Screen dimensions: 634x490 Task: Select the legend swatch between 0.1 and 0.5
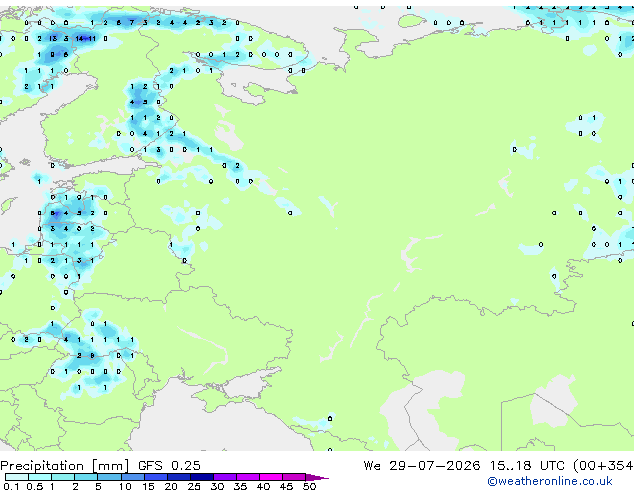point(17,477)
